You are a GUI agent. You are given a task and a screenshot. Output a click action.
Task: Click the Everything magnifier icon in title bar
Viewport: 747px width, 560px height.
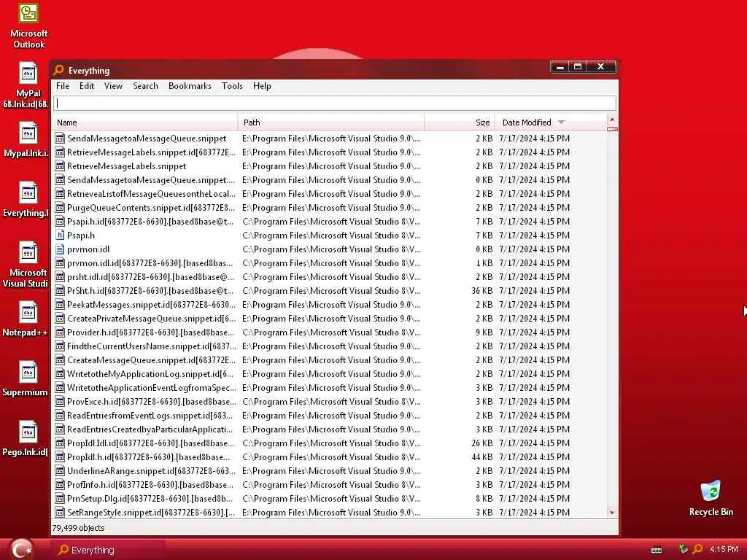(58, 70)
